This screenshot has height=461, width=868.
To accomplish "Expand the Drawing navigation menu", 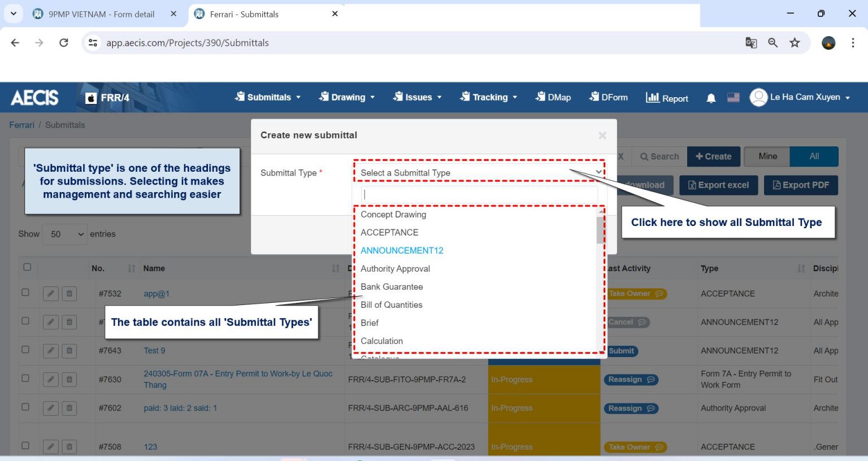I will (x=347, y=97).
